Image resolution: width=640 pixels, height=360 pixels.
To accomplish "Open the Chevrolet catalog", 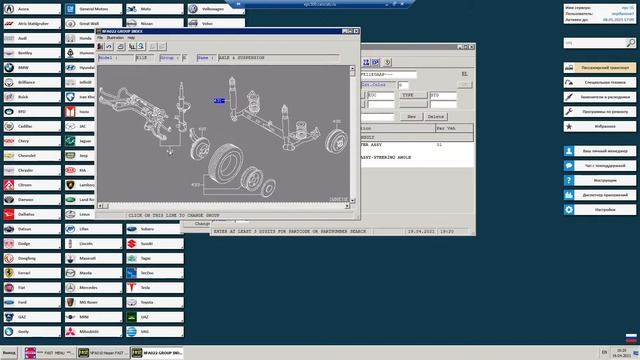I will [x=32, y=156].
